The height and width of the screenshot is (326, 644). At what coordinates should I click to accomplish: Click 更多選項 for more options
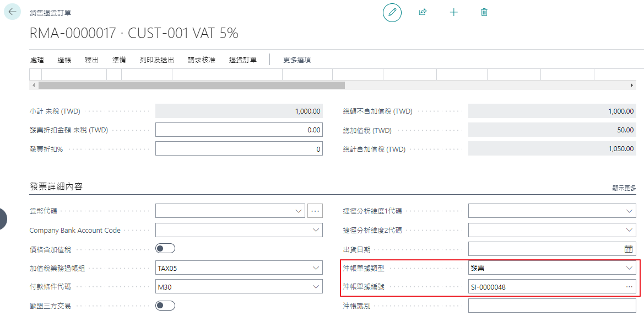[297, 60]
